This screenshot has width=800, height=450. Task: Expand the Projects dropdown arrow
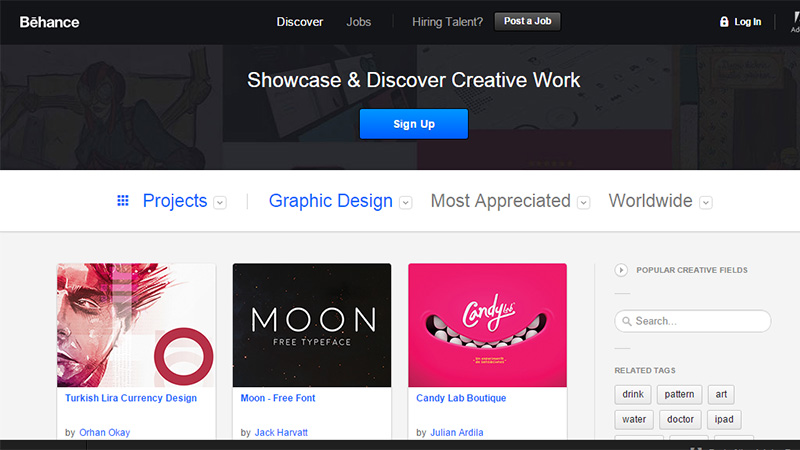(220, 203)
